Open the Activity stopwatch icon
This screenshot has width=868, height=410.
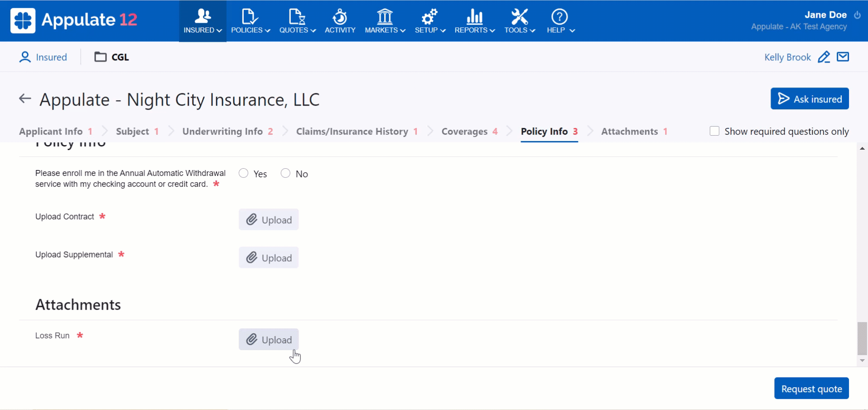(x=340, y=16)
